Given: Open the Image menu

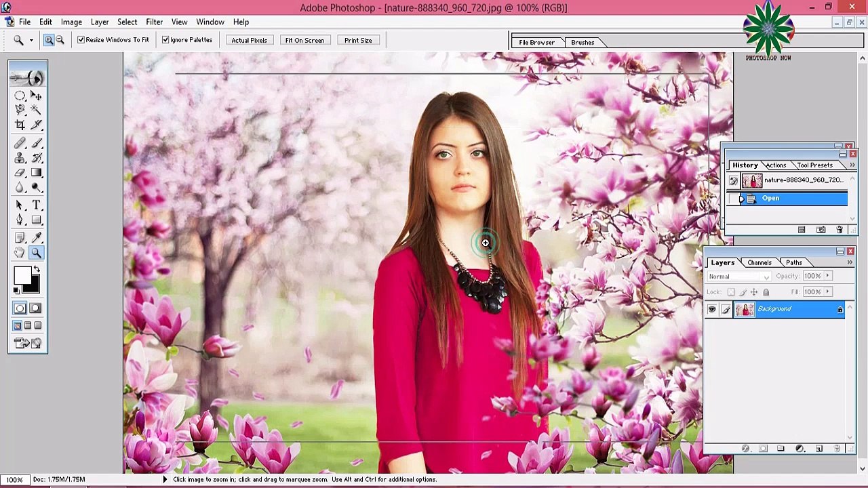Looking at the screenshot, I should pyautogui.click(x=71, y=22).
